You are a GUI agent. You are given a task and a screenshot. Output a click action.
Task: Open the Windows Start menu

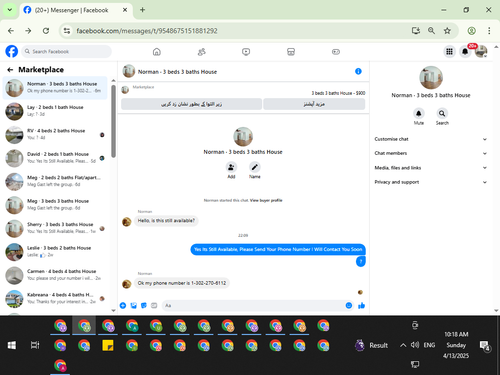tap(12, 345)
